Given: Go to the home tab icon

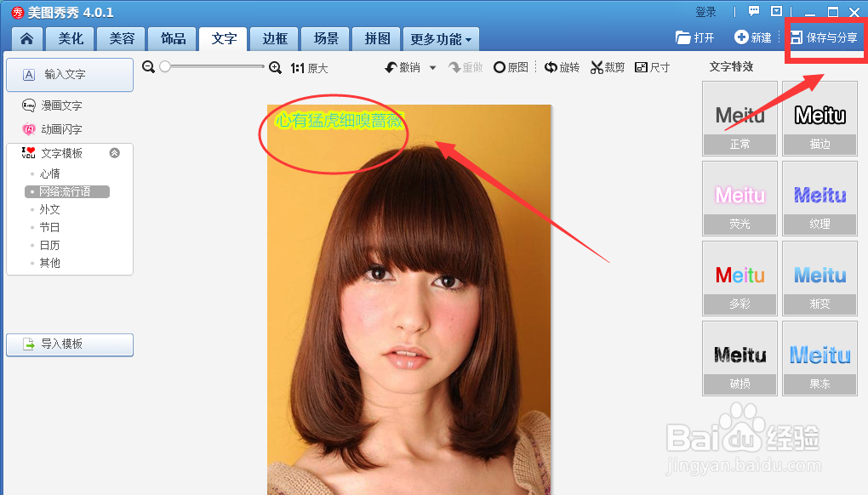Looking at the screenshot, I should pyautogui.click(x=26, y=39).
